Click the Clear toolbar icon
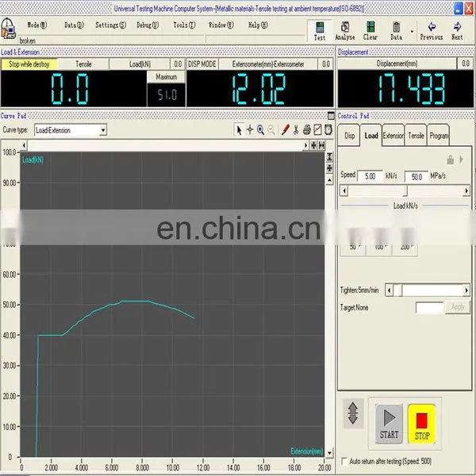The width and height of the screenshot is (476, 476). 370,31
